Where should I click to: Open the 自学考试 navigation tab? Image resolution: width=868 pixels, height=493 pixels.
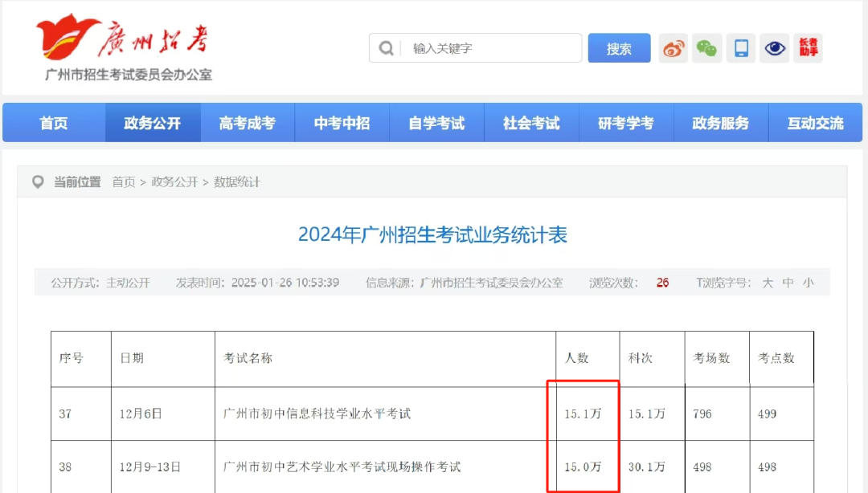point(436,123)
